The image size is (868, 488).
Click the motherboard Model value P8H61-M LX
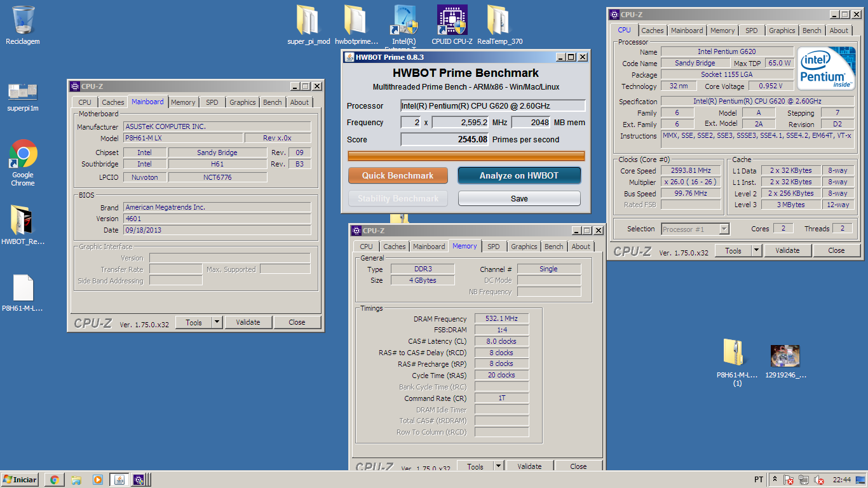[183, 138]
